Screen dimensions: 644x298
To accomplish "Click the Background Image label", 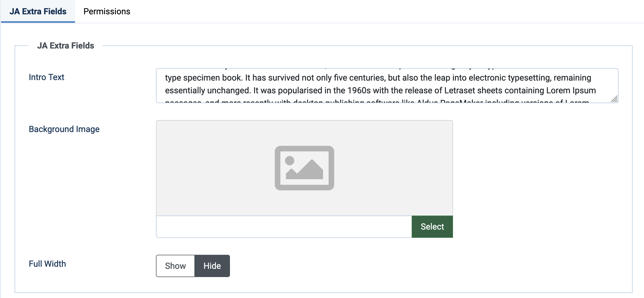I will pos(64,129).
